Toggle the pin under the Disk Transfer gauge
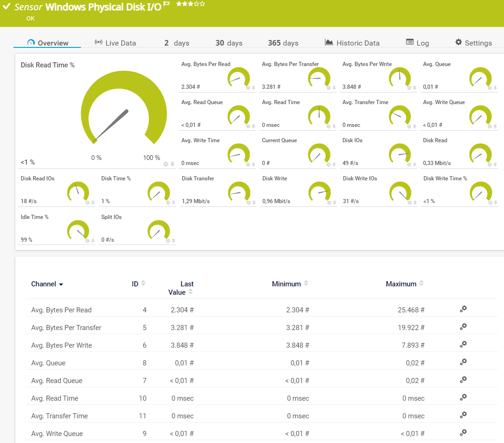 253,202
